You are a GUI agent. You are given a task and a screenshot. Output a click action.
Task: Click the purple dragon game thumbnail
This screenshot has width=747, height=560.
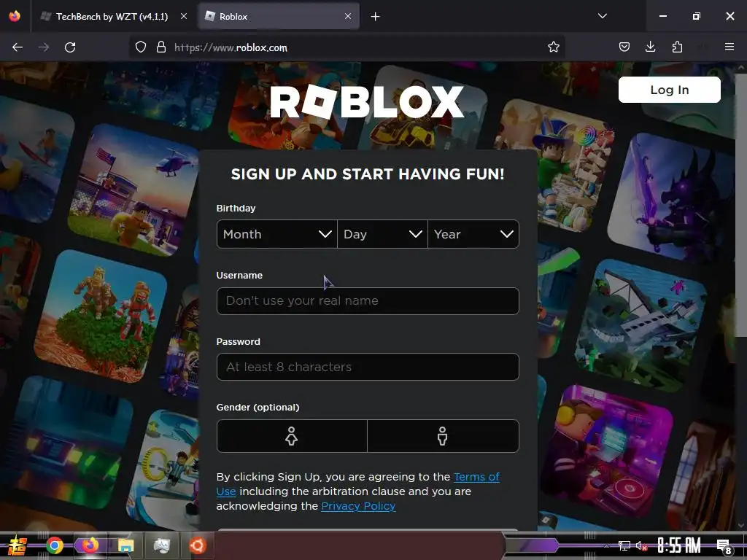(x=672, y=199)
